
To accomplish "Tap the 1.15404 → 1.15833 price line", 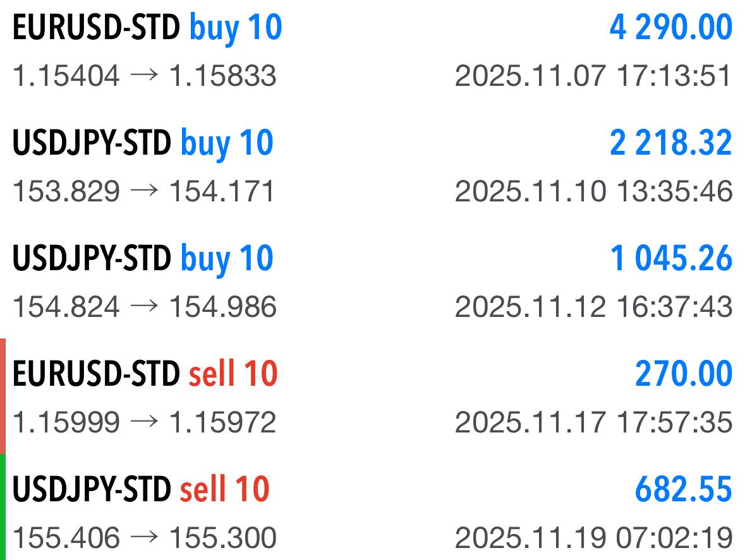I will coord(145,76).
